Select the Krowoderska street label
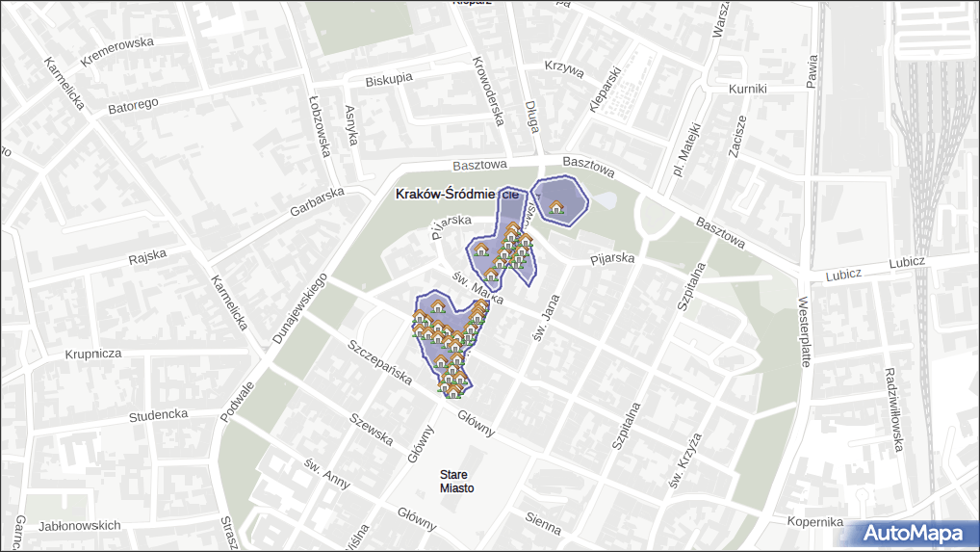 488,92
